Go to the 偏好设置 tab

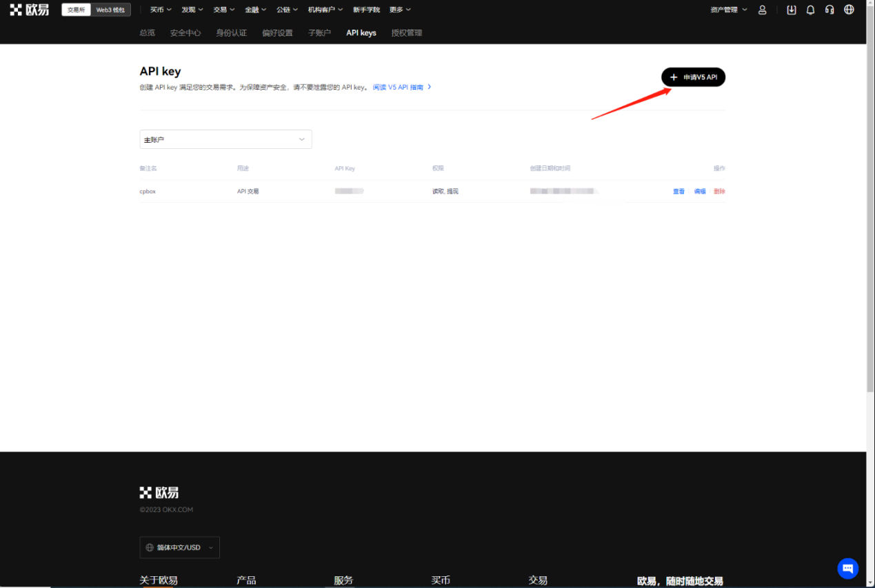(277, 32)
